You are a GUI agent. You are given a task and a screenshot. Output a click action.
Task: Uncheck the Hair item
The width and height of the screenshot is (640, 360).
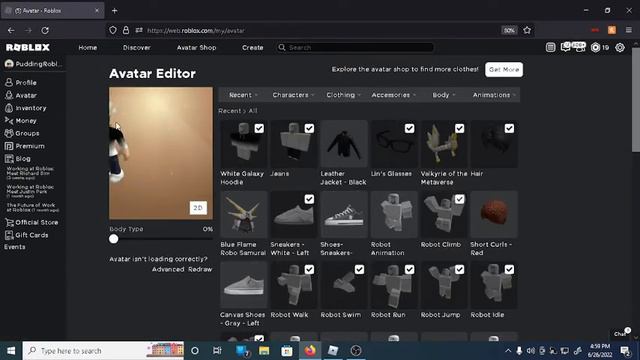(x=509, y=129)
